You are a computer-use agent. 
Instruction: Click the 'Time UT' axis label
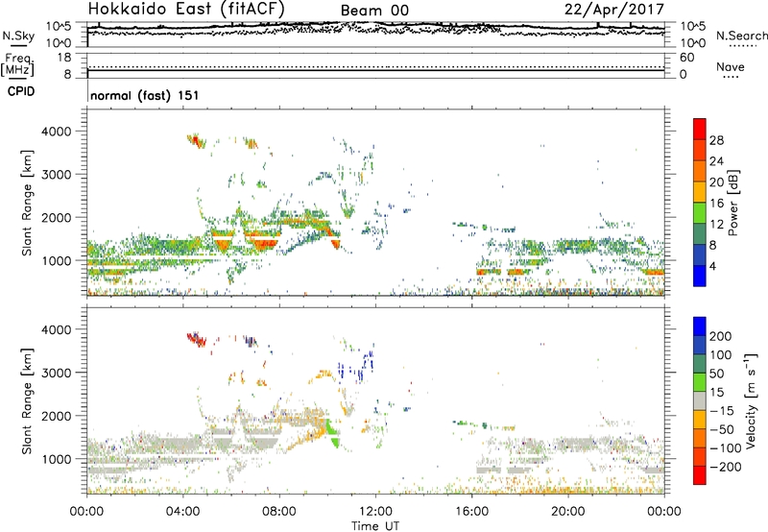point(375,525)
